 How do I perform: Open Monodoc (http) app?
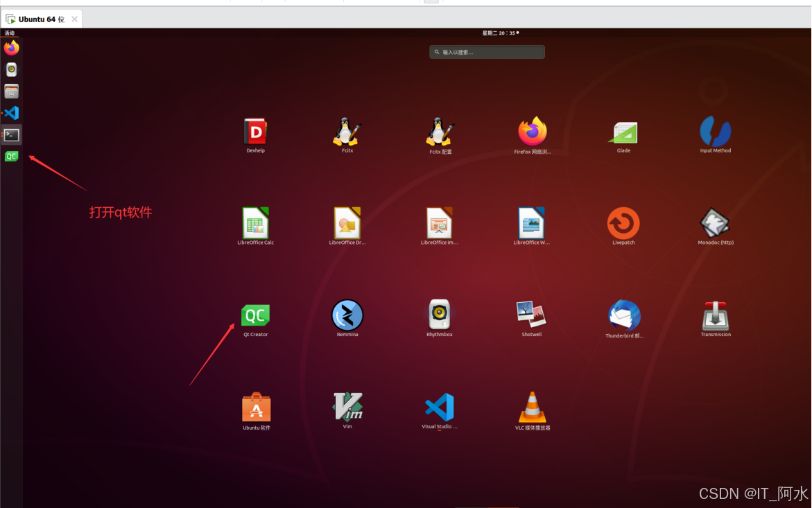tap(715, 223)
